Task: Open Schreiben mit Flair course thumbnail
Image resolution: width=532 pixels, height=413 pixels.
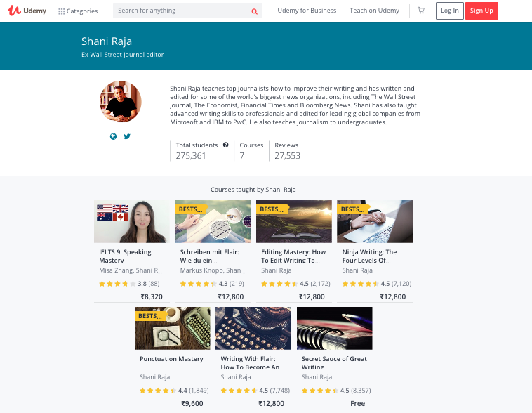Action: click(x=213, y=221)
